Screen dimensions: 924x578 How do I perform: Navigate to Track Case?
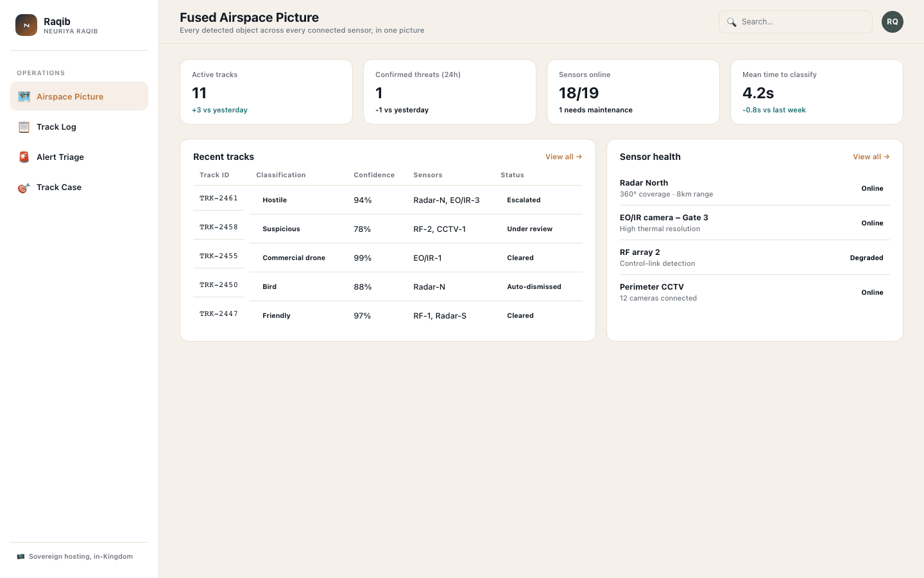pos(79,187)
